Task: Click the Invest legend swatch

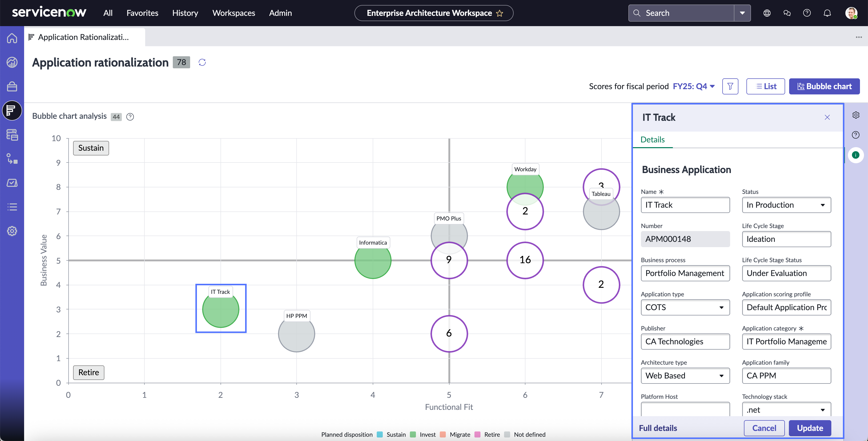Action: pos(413,435)
